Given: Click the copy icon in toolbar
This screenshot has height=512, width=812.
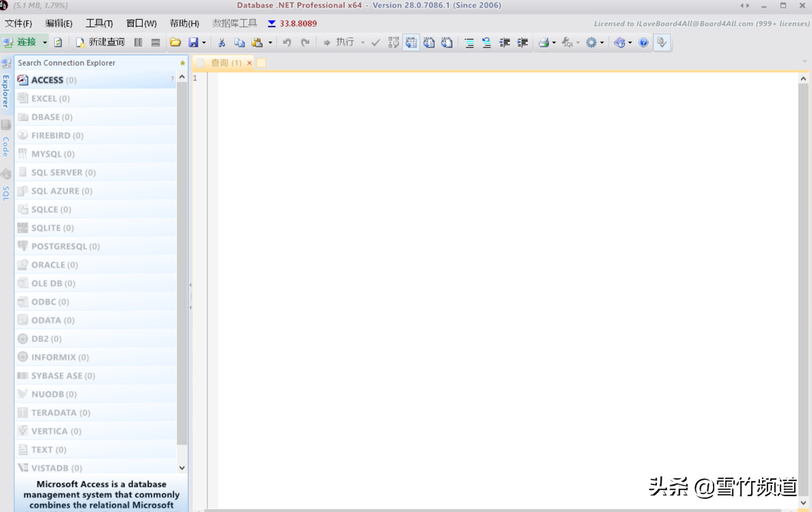Looking at the screenshot, I should click(x=239, y=43).
